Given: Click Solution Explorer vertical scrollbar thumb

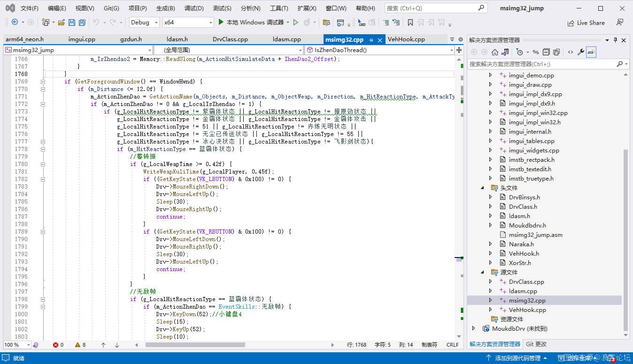Looking at the screenshot, I should [625, 239].
